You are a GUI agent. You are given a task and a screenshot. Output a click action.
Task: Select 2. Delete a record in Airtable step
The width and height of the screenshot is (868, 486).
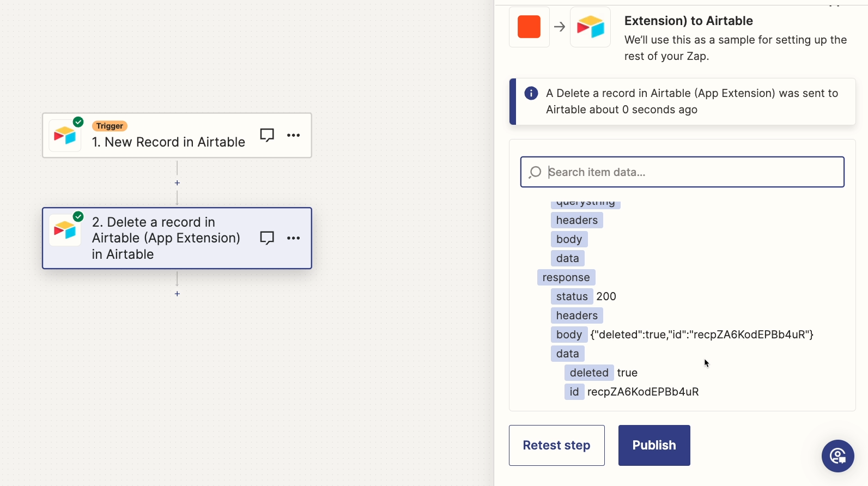[177, 238]
